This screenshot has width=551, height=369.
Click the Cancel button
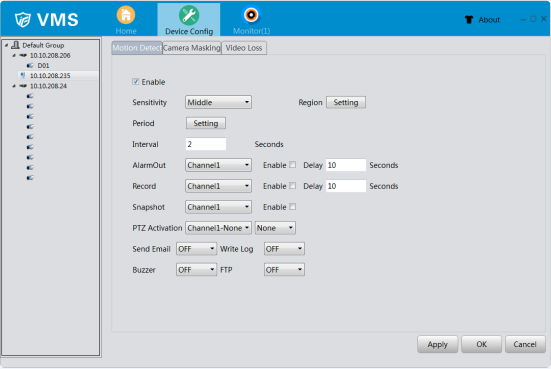coord(525,344)
